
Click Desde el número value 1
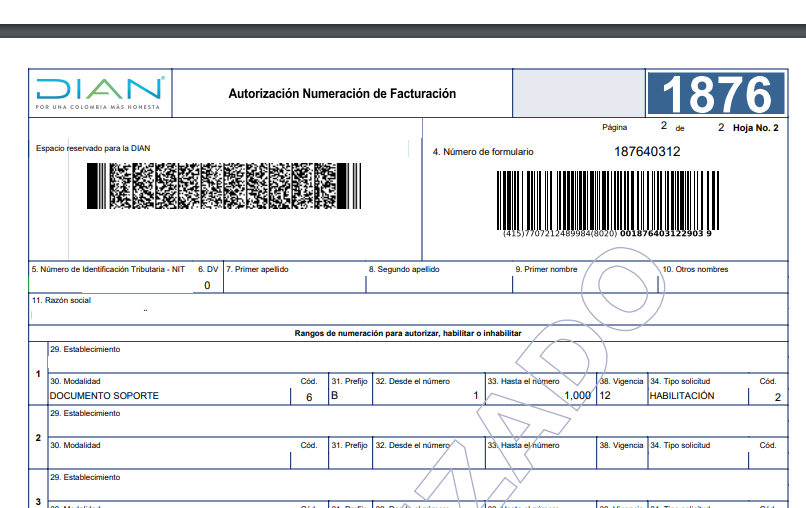click(x=475, y=395)
